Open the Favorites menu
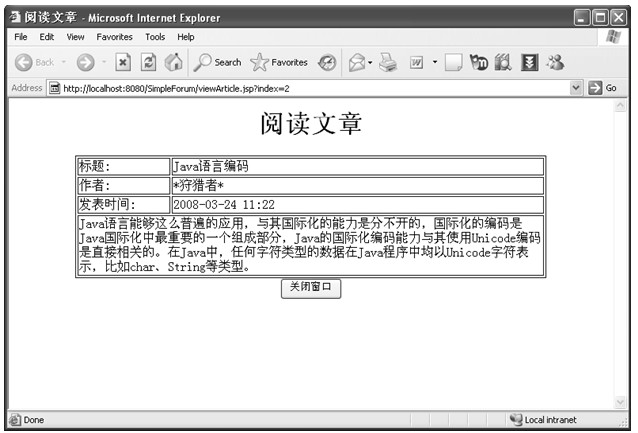The height and width of the screenshot is (433, 638). (114, 37)
